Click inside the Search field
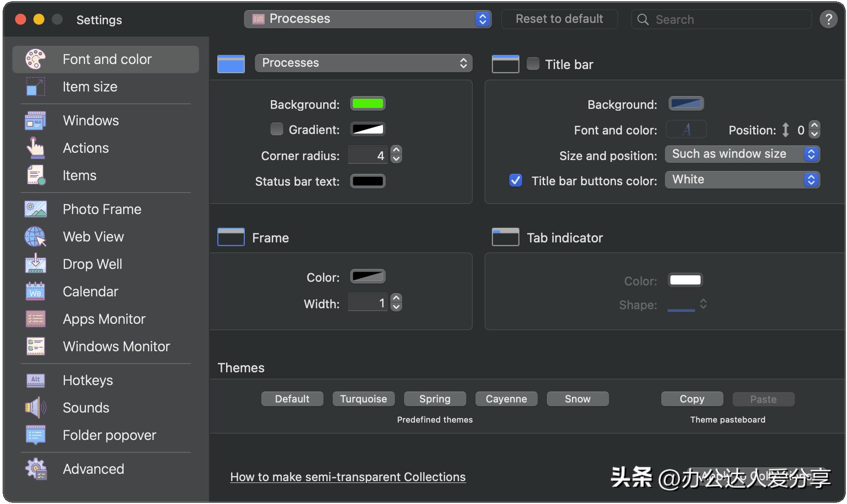The image size is (847, 504). pyautogui.click(x=721, y=19)
